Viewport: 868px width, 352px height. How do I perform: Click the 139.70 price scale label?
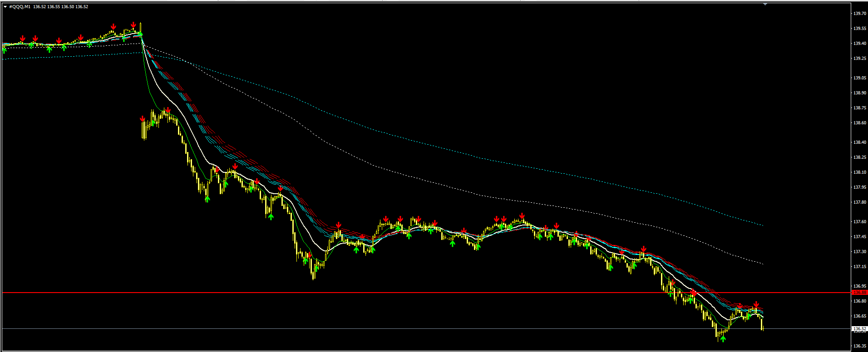point(859,14)
